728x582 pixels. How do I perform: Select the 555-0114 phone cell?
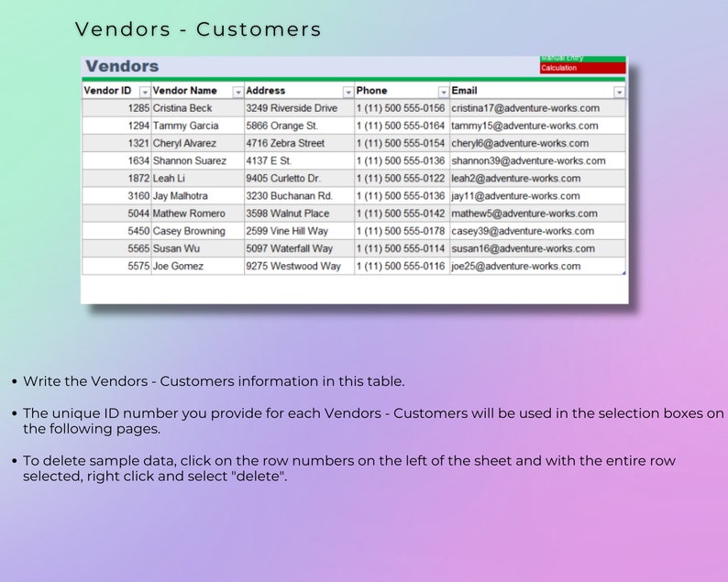[x=403, y=248]
